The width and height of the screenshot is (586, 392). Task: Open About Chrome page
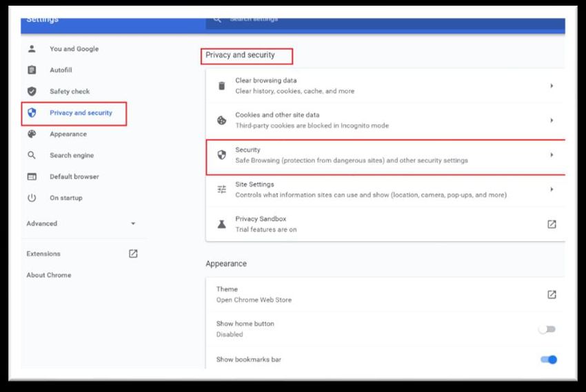[x=48, y=275]
